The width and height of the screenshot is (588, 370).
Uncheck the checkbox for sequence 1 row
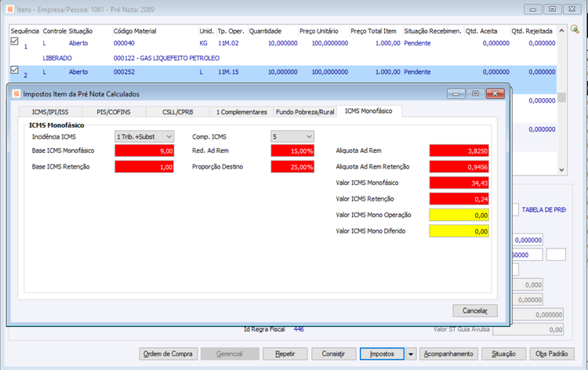14,42
